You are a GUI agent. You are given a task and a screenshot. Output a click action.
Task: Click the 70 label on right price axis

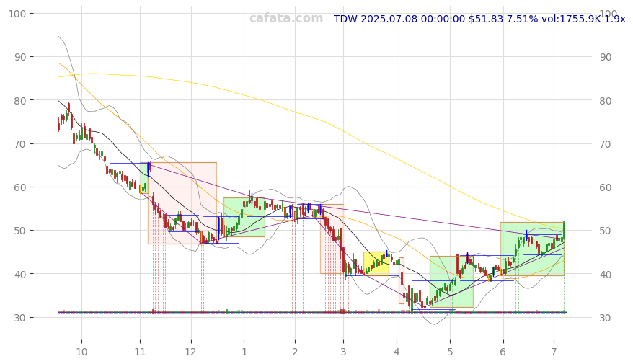[606, 144]
